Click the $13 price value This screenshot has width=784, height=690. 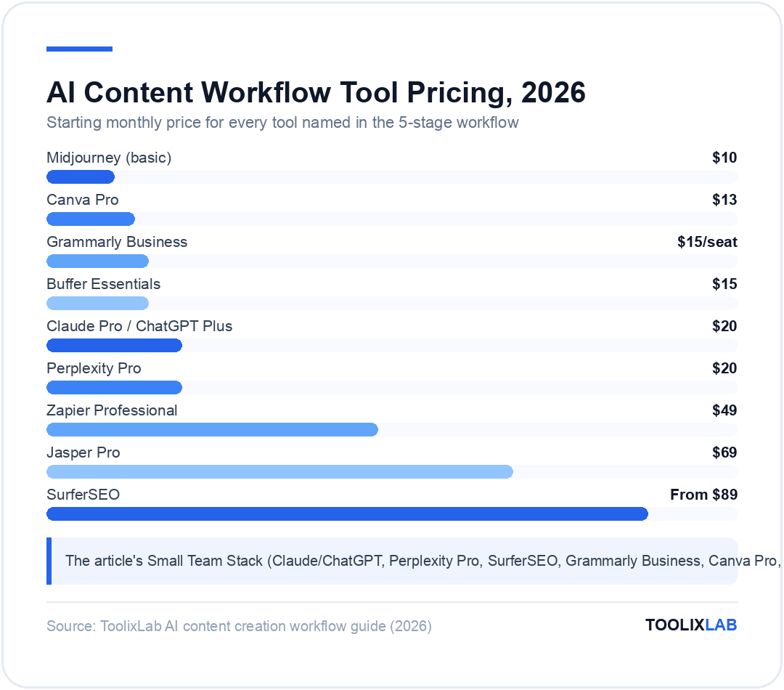[x=724, y=200]
